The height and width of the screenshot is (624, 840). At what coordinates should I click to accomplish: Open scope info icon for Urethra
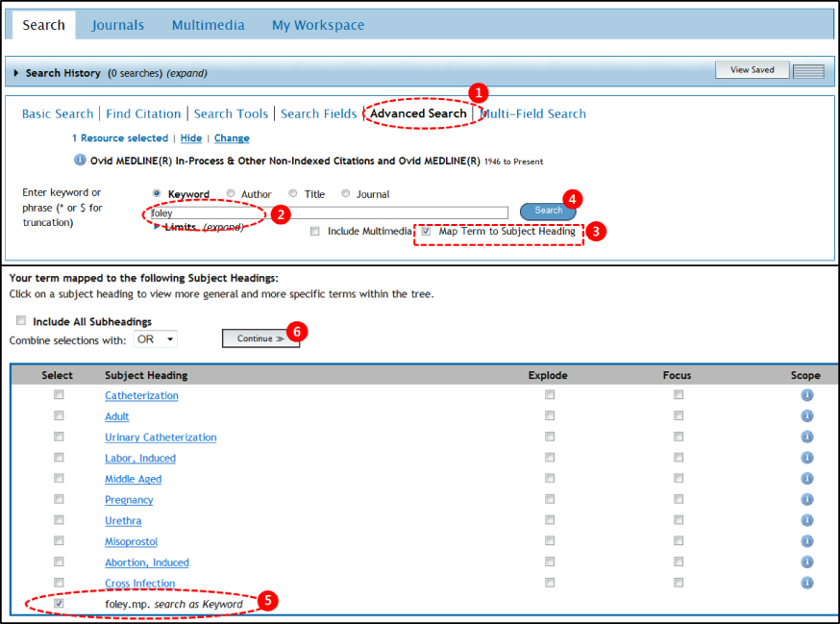[806, 520]
